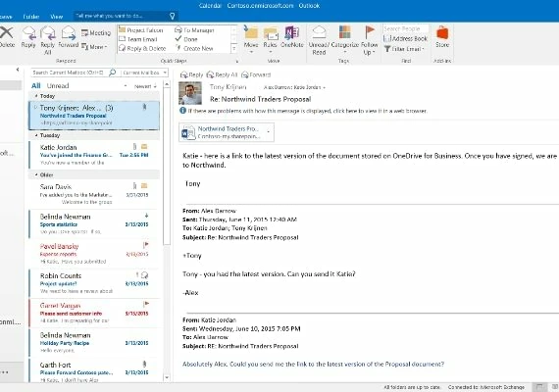559x392 pixels.
Task: Switch to Normal view in status bar
Action: pyautogui.click(x=539, y=387)
